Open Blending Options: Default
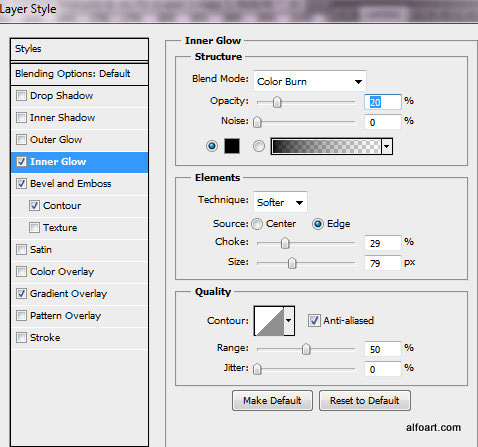Screen dimensions: 478x447 [79, 74]
